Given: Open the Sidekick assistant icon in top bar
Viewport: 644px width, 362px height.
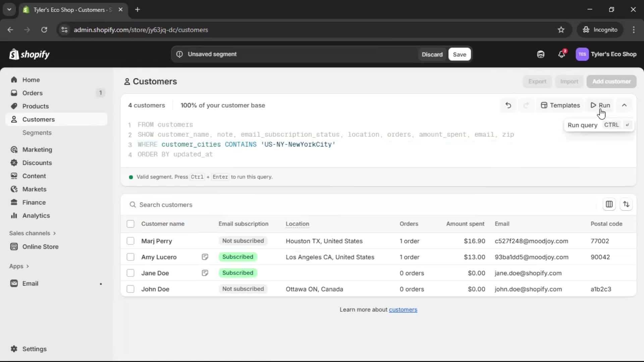Looking at the screenshot, I should click(541, 54).
